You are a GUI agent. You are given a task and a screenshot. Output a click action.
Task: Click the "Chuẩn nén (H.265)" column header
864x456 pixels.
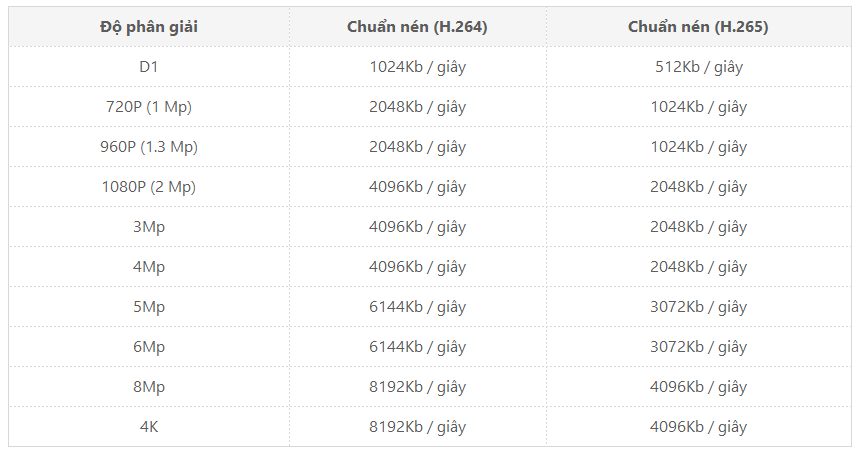point(698,27)
